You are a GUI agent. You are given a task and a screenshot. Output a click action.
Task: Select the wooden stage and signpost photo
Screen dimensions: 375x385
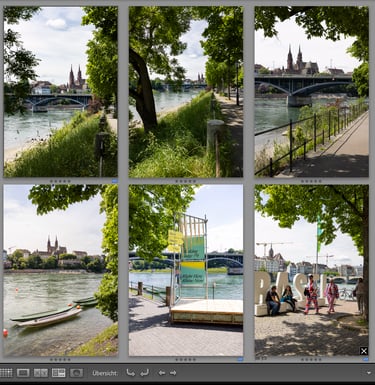pyautogui.click(x=186, y=270)
